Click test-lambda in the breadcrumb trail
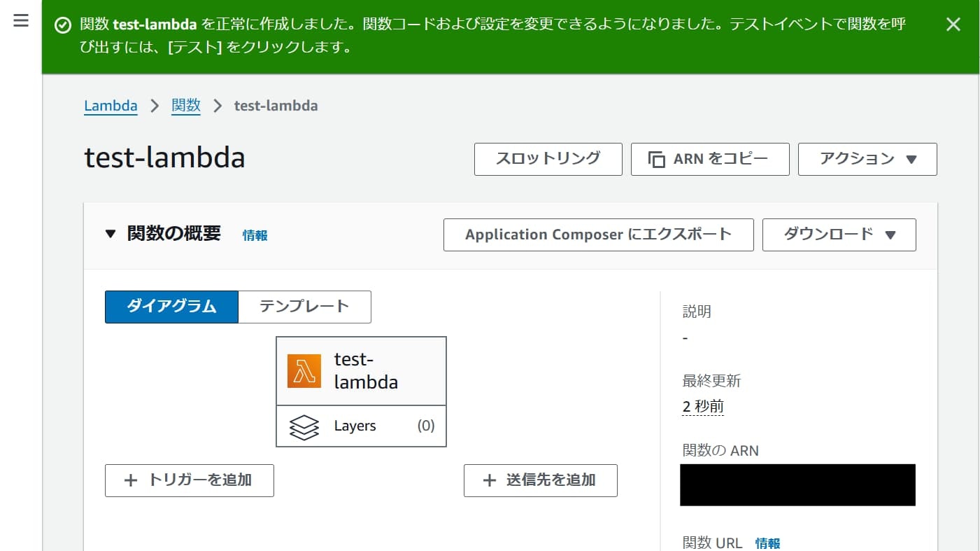980x551 pixels. [x=276, y=106]
